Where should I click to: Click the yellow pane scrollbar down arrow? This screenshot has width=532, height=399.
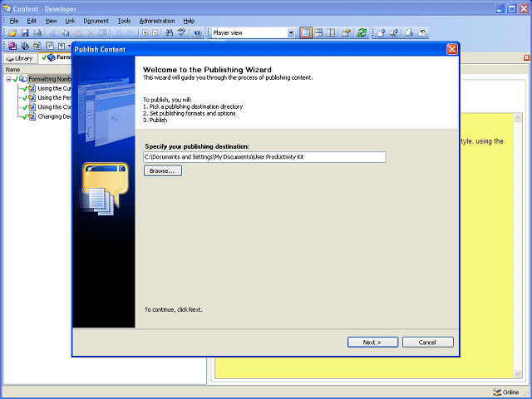click(518, 374)
